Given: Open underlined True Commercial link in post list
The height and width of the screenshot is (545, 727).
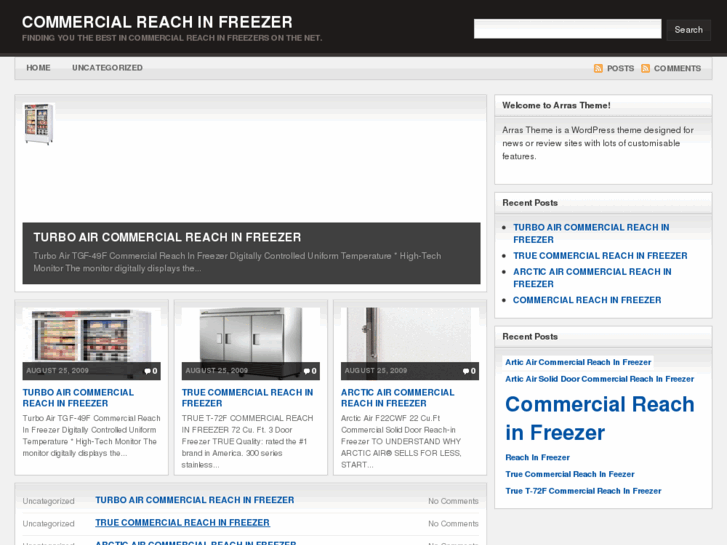Looking at the screenshot, I should (182, 523).
